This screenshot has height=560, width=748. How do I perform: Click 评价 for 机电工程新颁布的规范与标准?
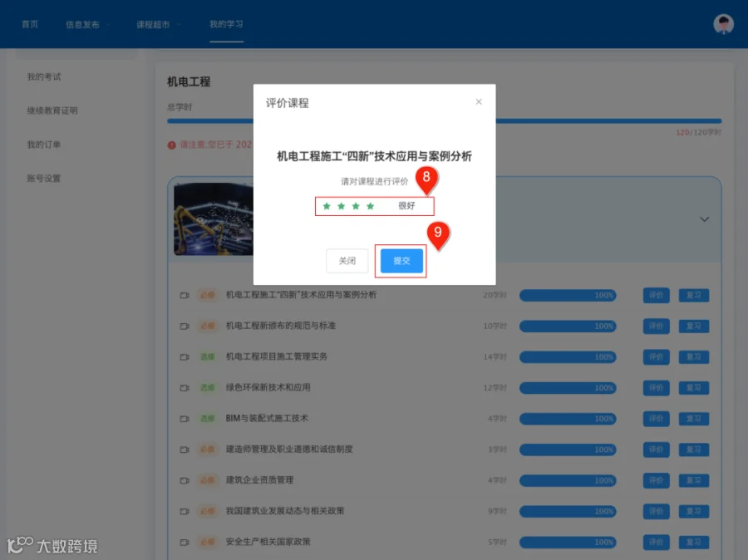(656, 327)
